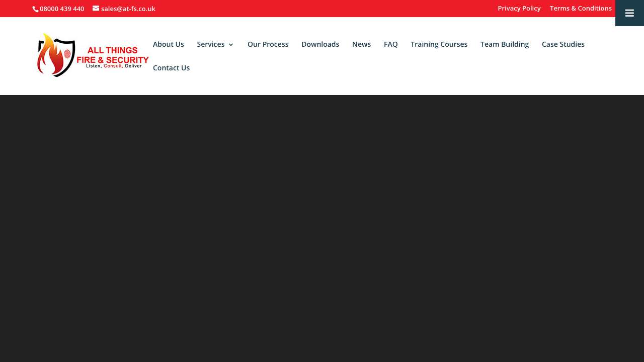Click the phone icon in top bar
The height and width of the screenshot is (362, 644).
click(x=36, y=9)
